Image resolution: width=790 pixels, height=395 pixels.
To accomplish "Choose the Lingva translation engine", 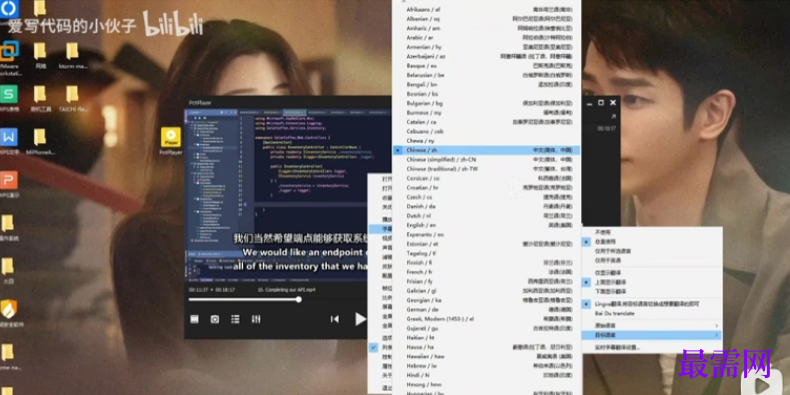I will (x=652, y=304).
